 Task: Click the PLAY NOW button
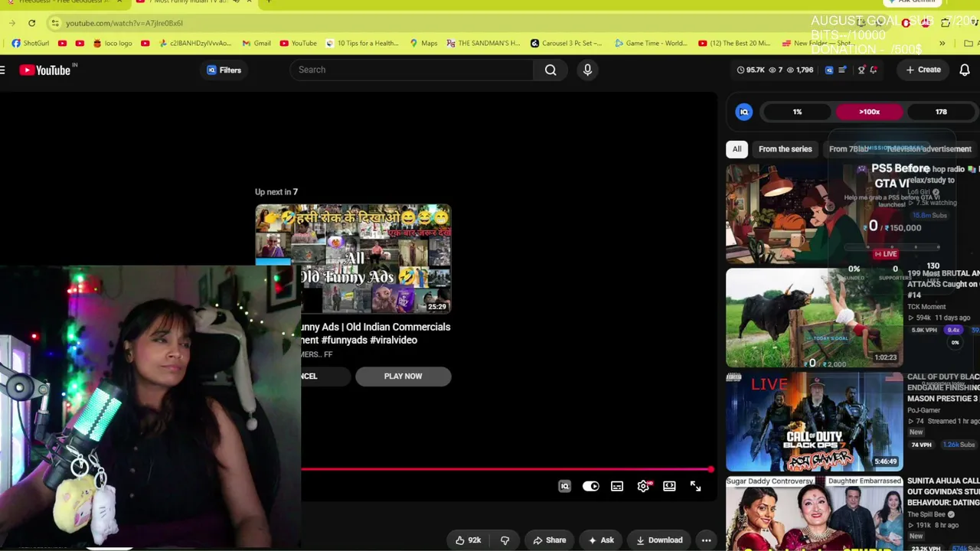click(403, 376)
